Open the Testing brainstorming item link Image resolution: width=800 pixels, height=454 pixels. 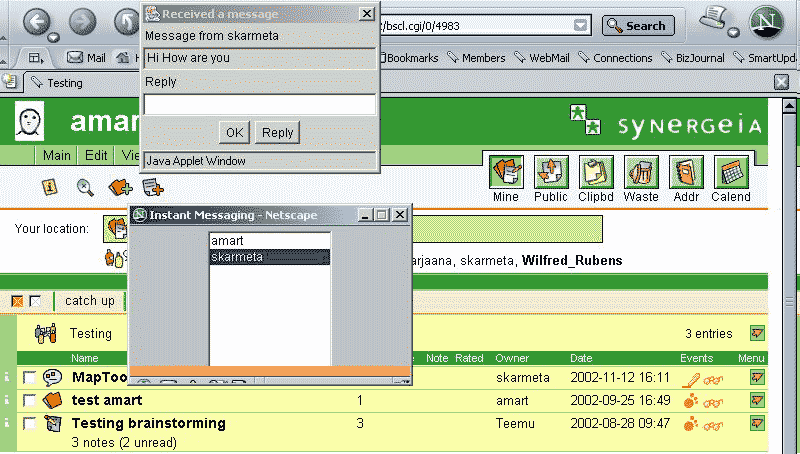pos(148,423)
